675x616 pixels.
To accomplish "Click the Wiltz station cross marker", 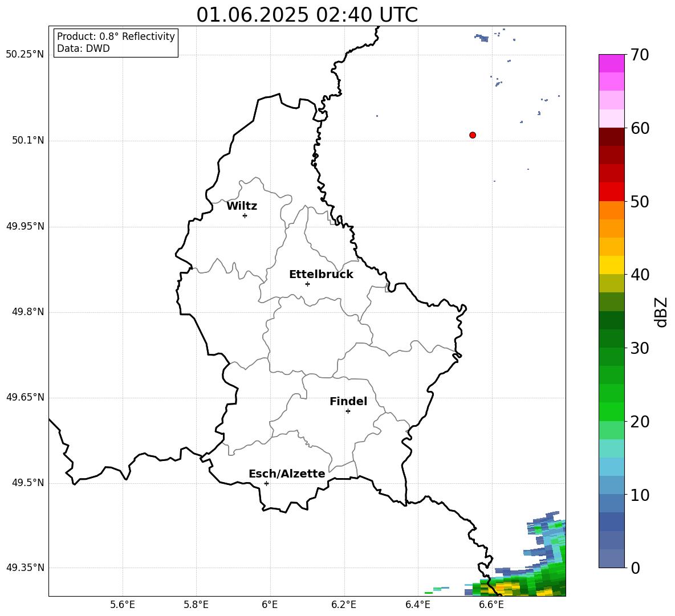I will coord(245,216).
